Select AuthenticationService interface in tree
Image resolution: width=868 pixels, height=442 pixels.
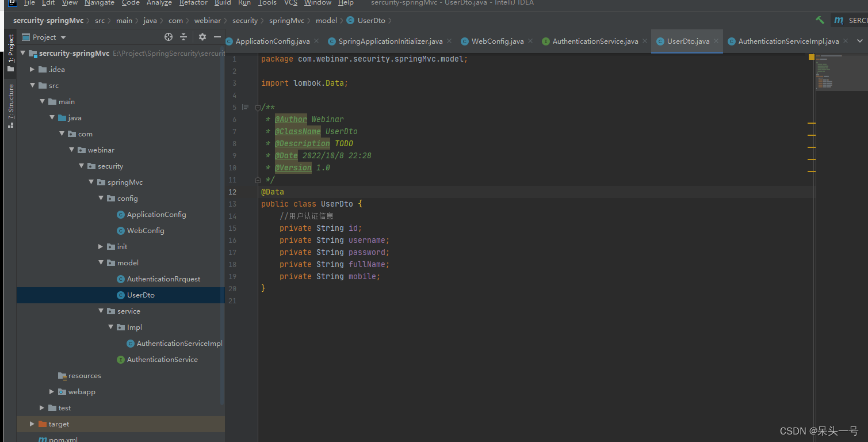pos(162,359)
